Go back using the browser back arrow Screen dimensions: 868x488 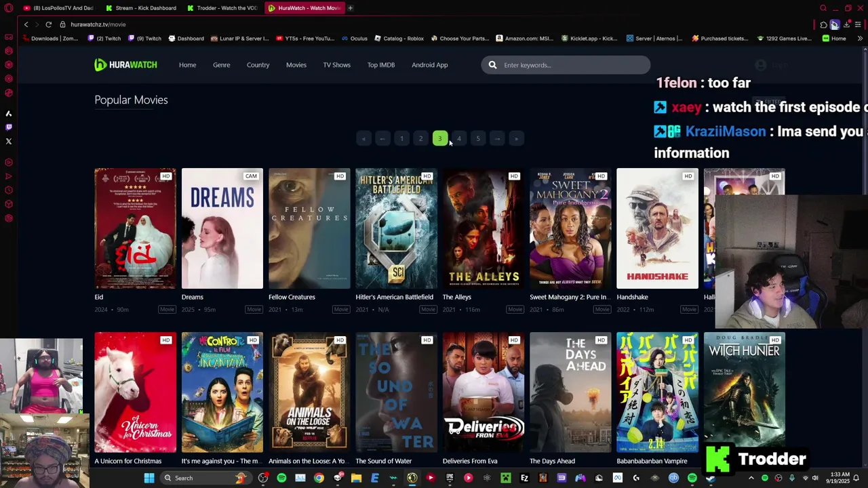coord(26,24)
